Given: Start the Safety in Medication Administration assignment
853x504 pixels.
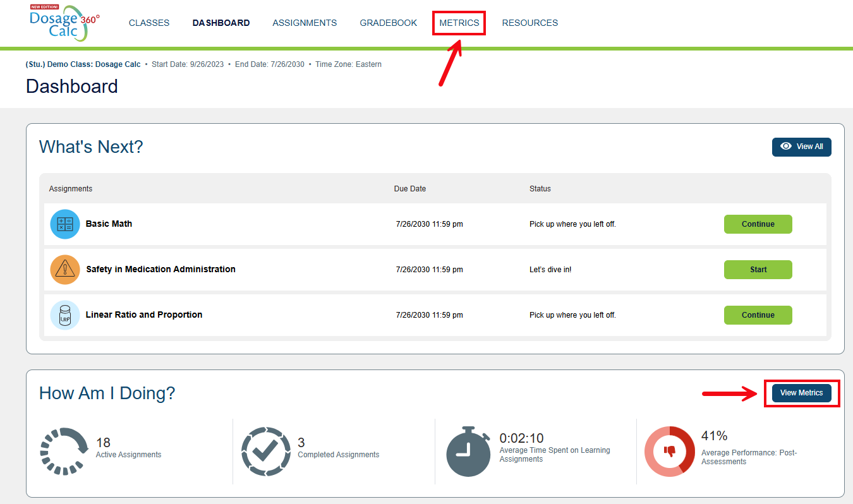Looking at the screenshot, I should (758, 269).
